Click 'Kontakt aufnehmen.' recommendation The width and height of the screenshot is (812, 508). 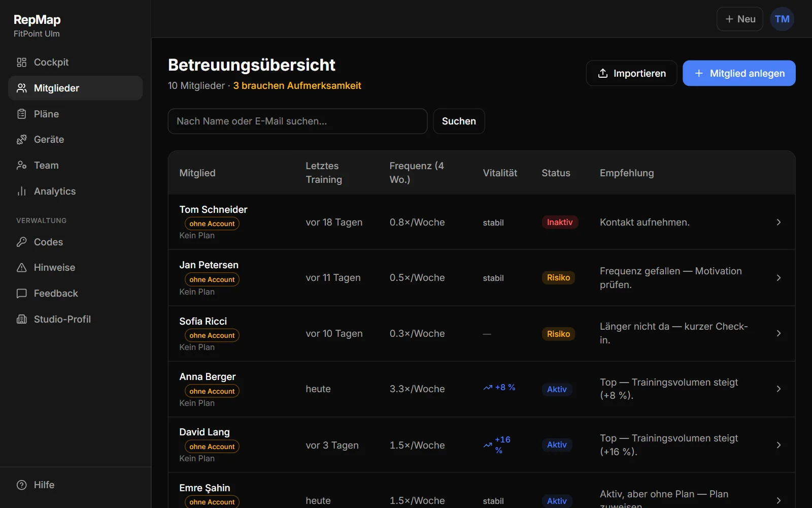click(x=645, y=222)
